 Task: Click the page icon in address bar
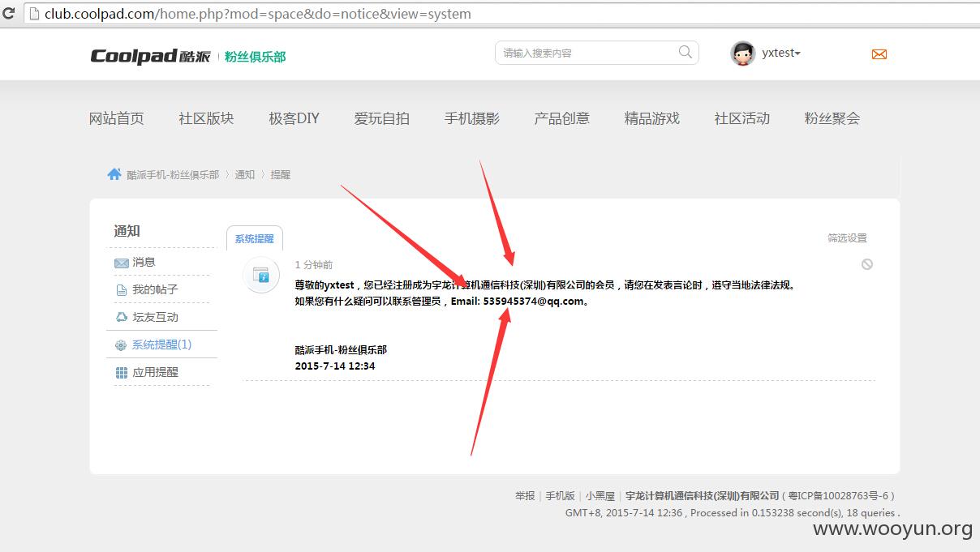click(x=33, y=14)
